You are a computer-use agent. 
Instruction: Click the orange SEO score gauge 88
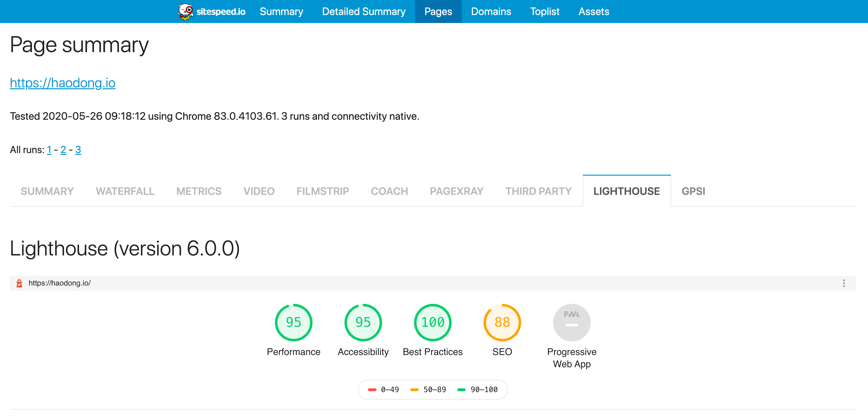tap(502, 322)
